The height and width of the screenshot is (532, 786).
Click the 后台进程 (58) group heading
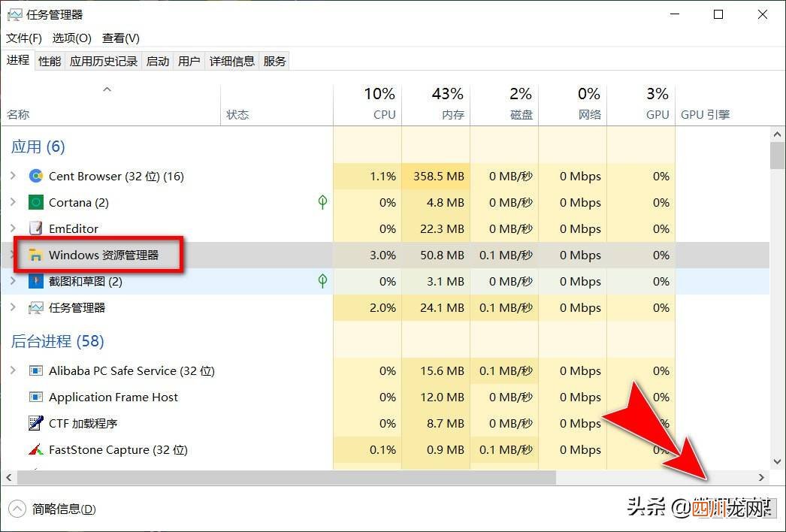tap(58, 341)
